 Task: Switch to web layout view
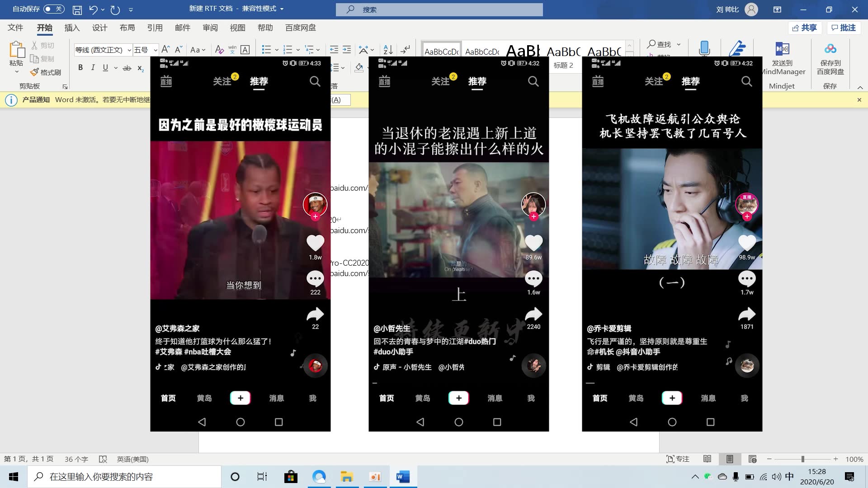point(752,459)
